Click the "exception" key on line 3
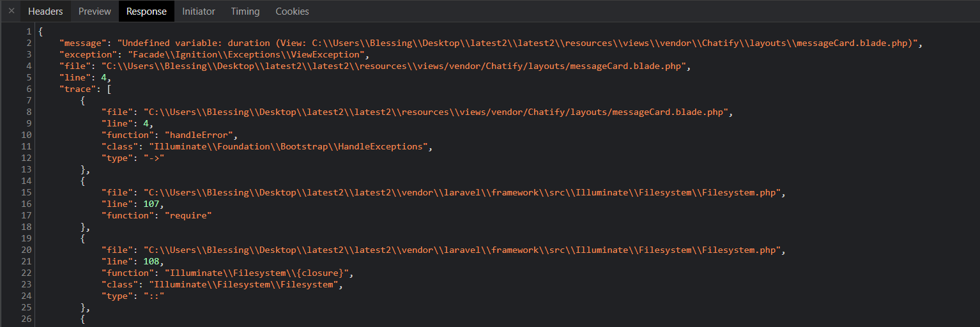 [x=86, y=55]
